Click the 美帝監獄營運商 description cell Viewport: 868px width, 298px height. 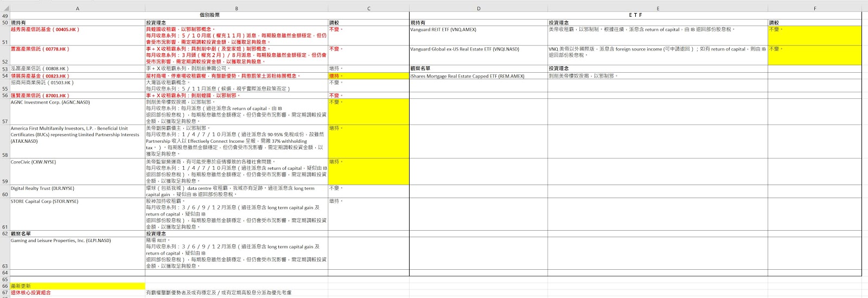(237, 172)
